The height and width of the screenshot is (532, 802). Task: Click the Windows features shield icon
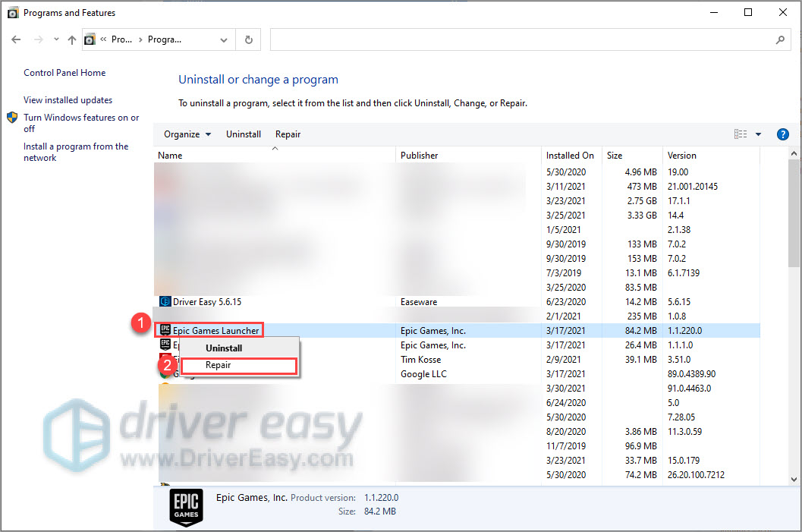12,118
